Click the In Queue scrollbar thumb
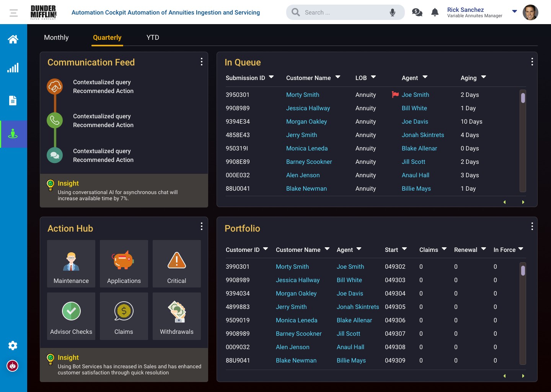This screenshot has height=392, width=551. point(523,98)
